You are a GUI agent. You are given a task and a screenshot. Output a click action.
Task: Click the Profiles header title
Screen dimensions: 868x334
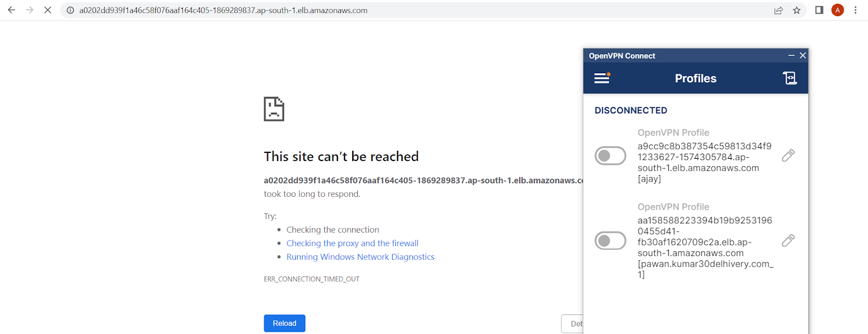click(x=695, y=79)
